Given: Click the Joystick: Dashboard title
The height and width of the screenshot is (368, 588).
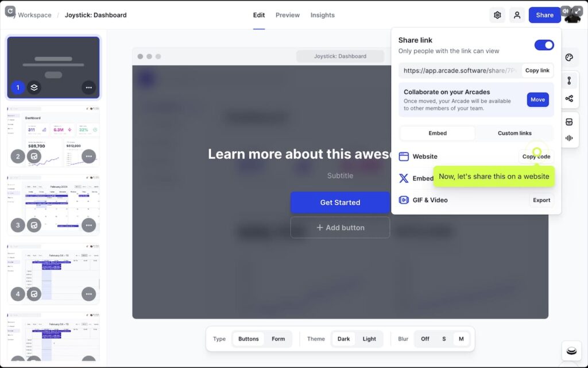Looking at the screenshot, I should [96, 15].
